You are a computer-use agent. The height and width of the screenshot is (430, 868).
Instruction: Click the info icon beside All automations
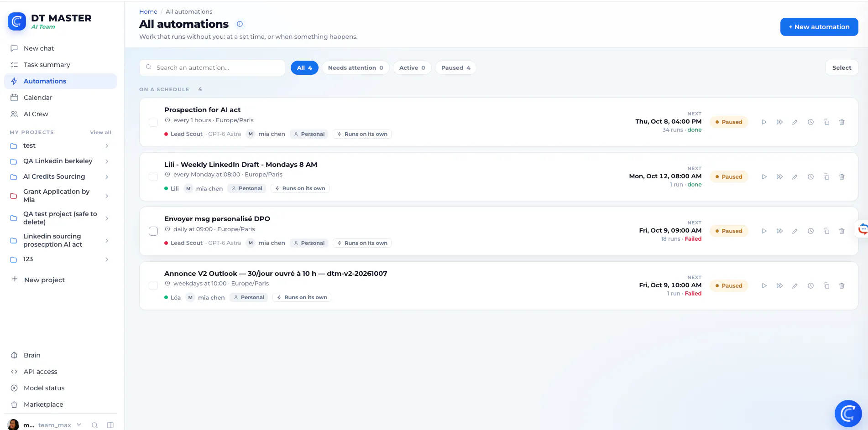pyautogui.click(x=240, y=24)
